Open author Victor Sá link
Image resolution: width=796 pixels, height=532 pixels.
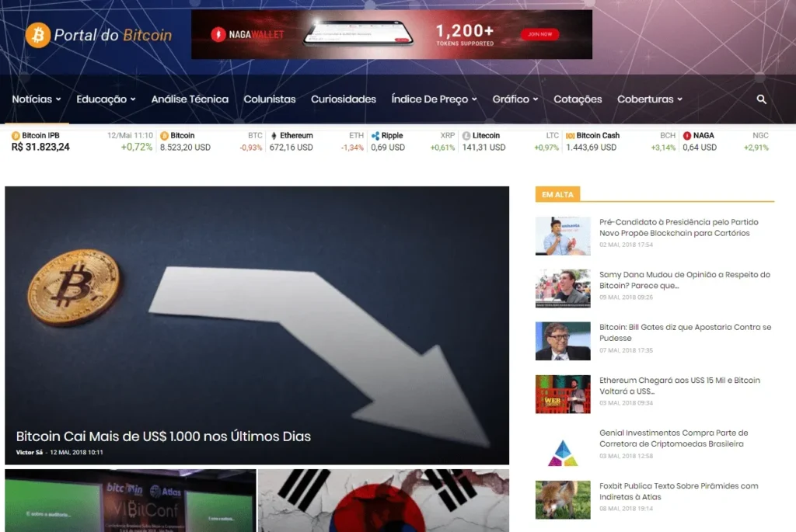(29, 452)
